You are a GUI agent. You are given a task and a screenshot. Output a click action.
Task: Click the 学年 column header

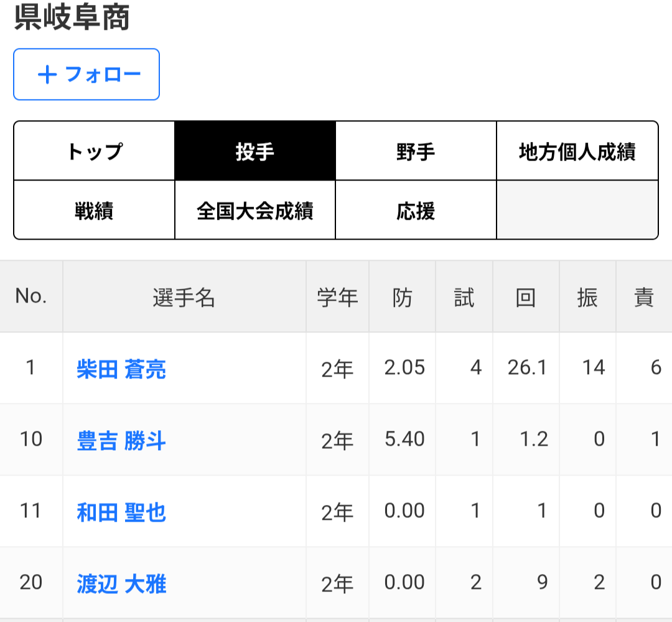337,298
